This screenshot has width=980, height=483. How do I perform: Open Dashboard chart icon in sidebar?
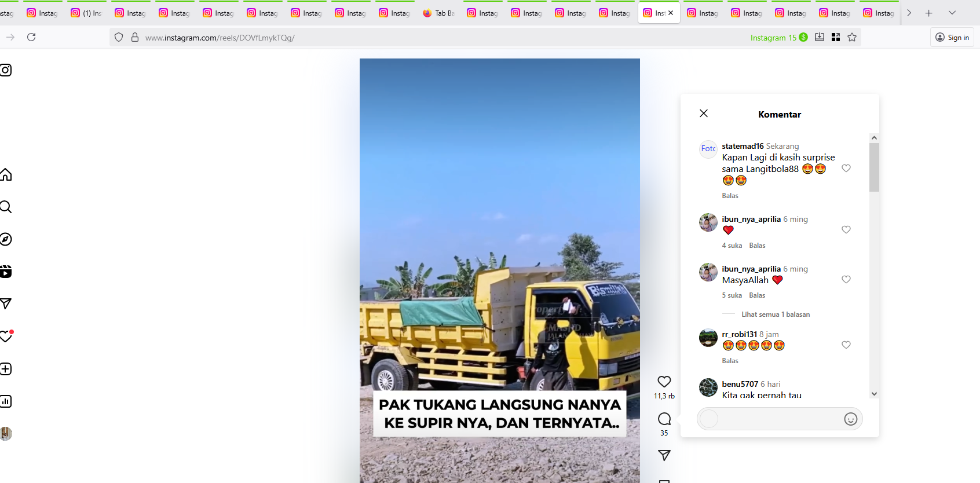6,401
